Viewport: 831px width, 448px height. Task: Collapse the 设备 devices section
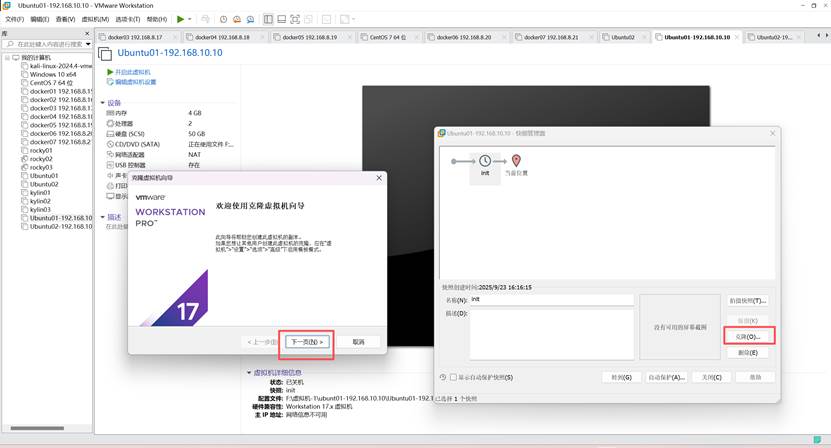pos(103,103)
